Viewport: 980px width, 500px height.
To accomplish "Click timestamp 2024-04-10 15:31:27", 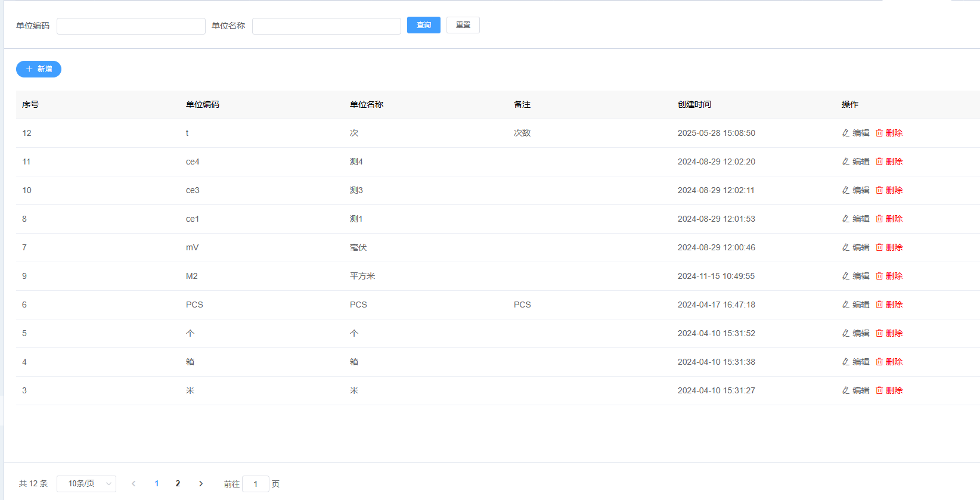I will 717,390.
